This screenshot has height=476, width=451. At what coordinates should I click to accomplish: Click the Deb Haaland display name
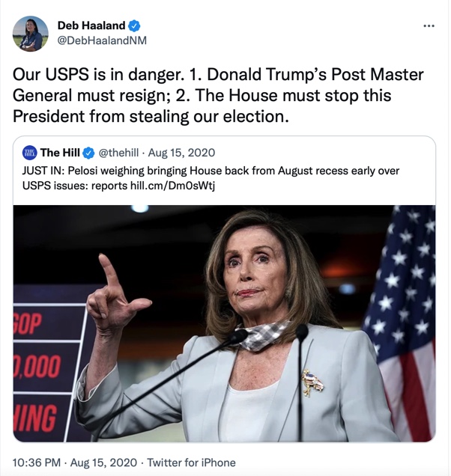[x=91, y=25]
